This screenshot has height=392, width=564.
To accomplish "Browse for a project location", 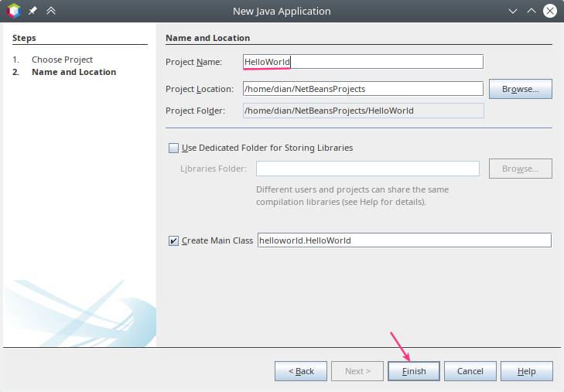I will point(520,89).
